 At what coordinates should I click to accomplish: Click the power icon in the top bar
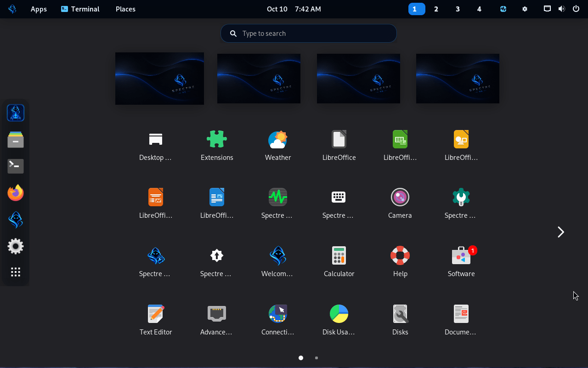pos(576,9)
